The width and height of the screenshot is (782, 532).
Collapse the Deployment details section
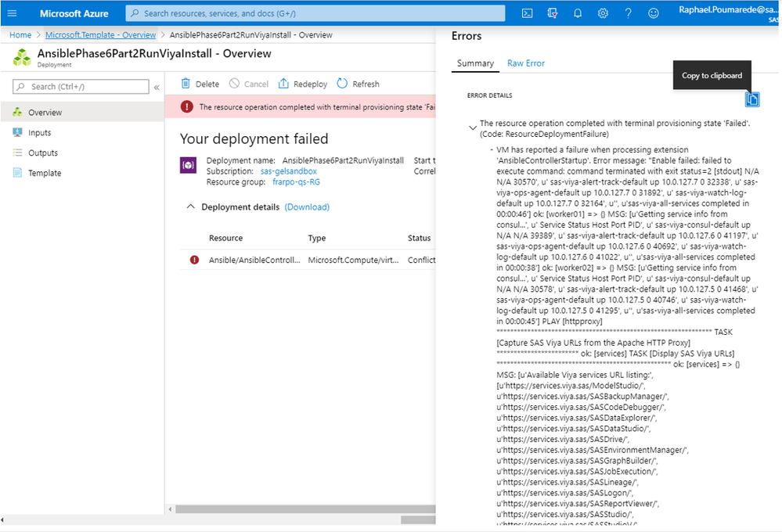click(x=190, y=207)
